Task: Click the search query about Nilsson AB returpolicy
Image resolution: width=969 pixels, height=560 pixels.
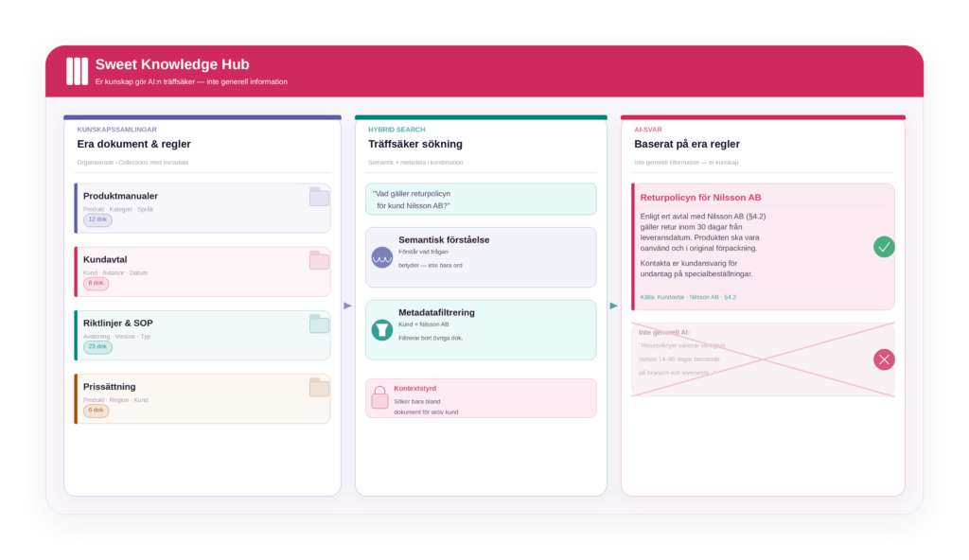Action: 481,200
